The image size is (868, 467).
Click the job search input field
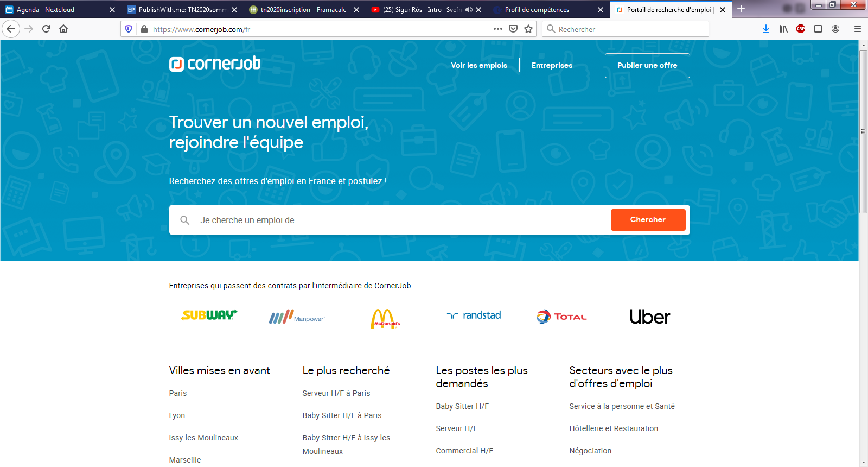401,220
